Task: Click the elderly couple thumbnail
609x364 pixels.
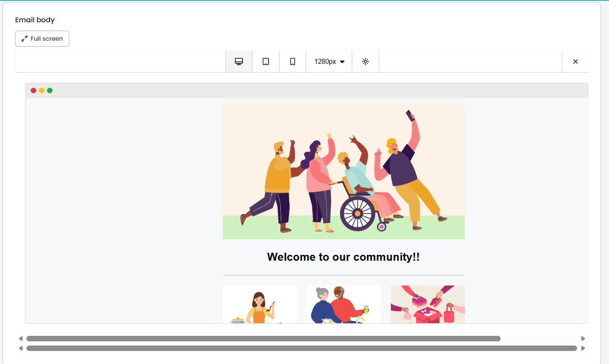Action: (344, 304)
